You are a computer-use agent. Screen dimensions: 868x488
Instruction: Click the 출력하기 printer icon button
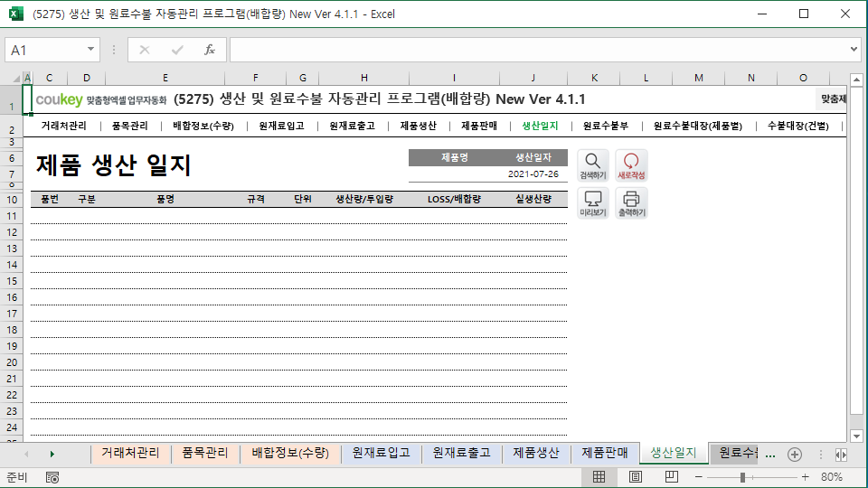click(631, 203)
